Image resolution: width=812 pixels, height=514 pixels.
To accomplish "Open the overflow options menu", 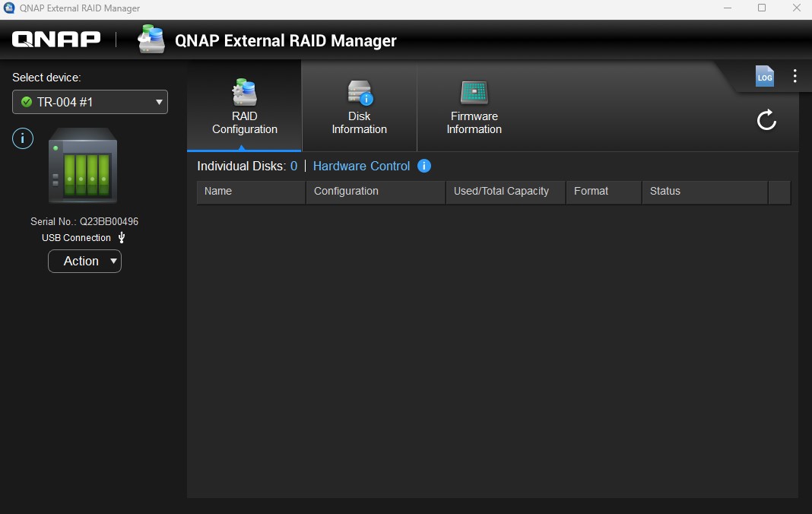I will pyautogui.click(x=795, y=76).
